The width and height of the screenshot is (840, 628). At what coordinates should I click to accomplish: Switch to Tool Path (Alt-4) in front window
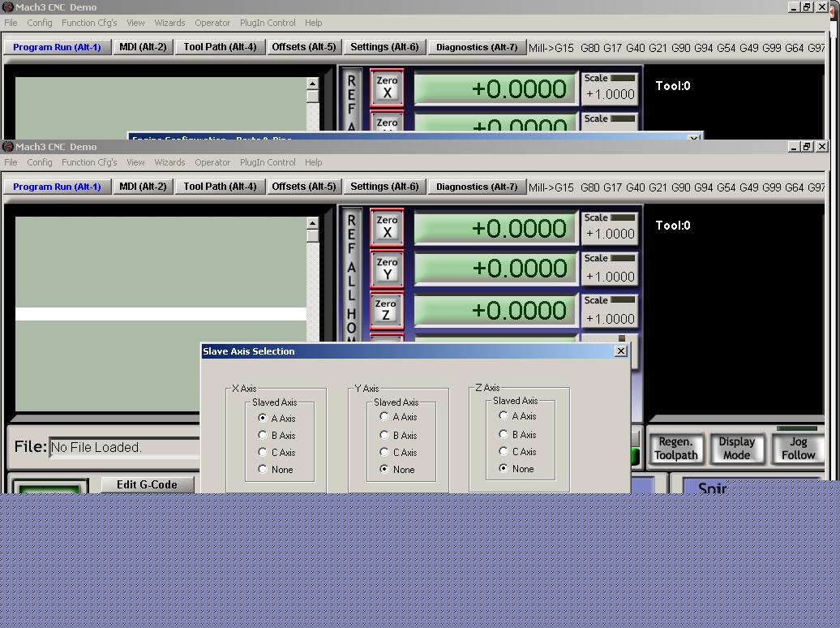221,187
